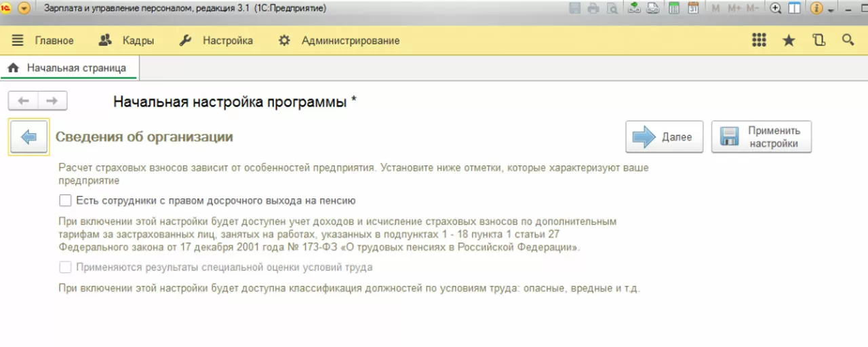The image size is (868, 347).
Task: Toggle Применяются результаты специальной оценки условий труда checkbox
Action: click(x=65, y=267)
